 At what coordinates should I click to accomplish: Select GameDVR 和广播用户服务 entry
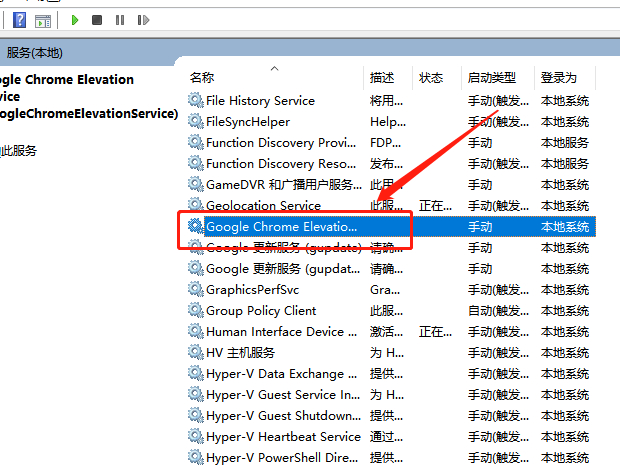coord(284,185)
